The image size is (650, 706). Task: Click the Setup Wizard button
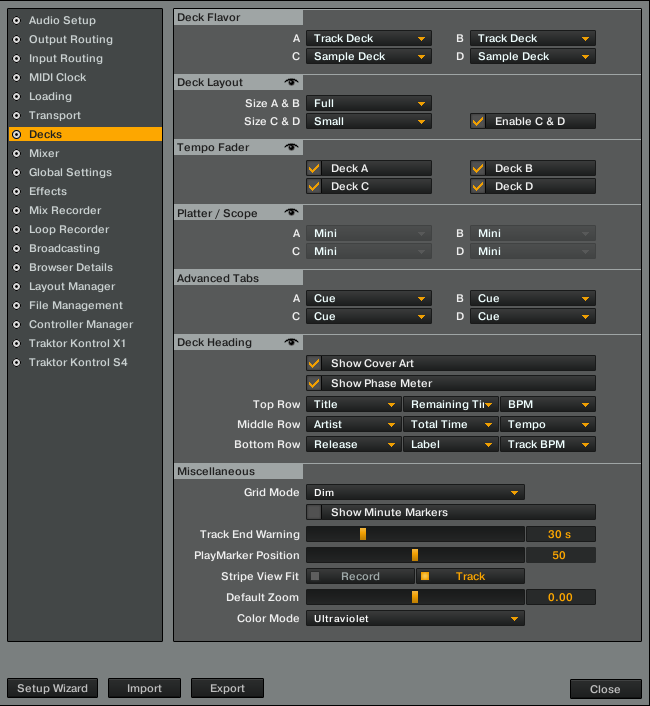(52, 688)
